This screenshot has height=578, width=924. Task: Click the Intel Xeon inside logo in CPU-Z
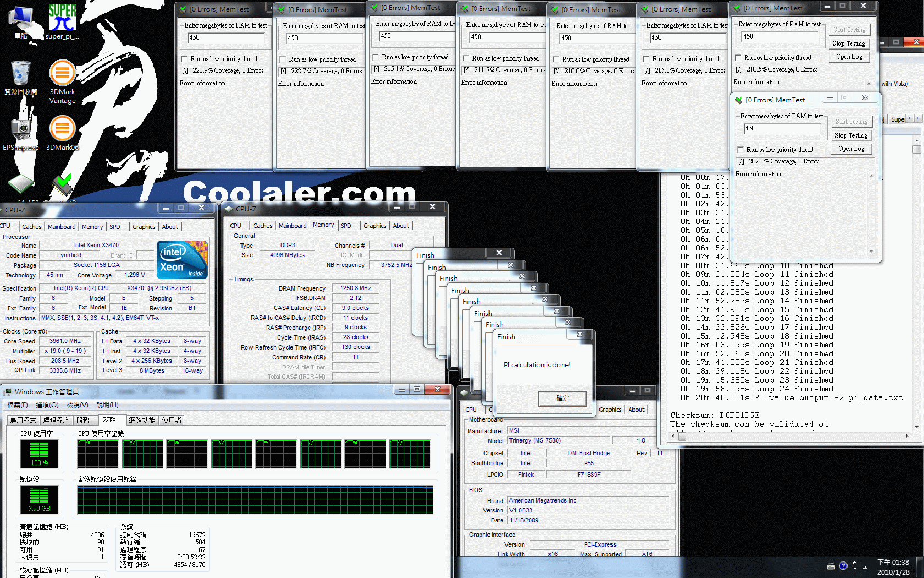(x=182, y=260)
